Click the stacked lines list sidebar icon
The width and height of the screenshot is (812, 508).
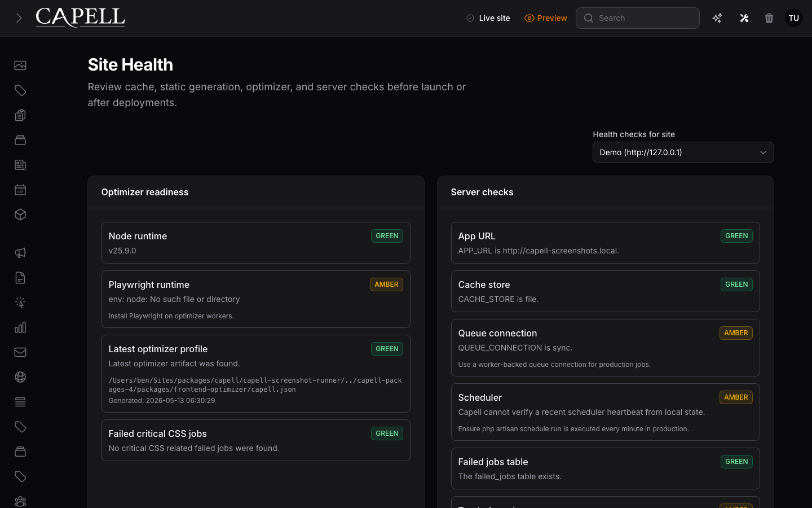(x=20, y=402)
